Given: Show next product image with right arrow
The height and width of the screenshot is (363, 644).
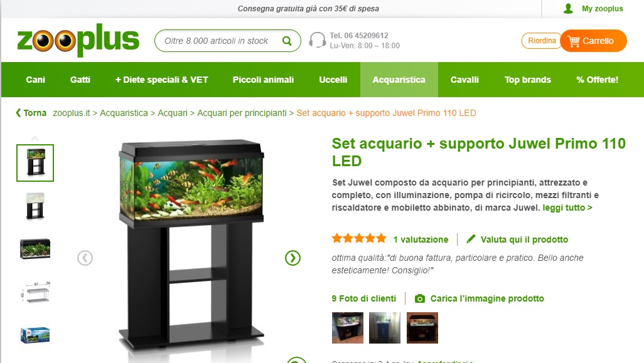Looking at the screenshot, I should click(293, 258).
